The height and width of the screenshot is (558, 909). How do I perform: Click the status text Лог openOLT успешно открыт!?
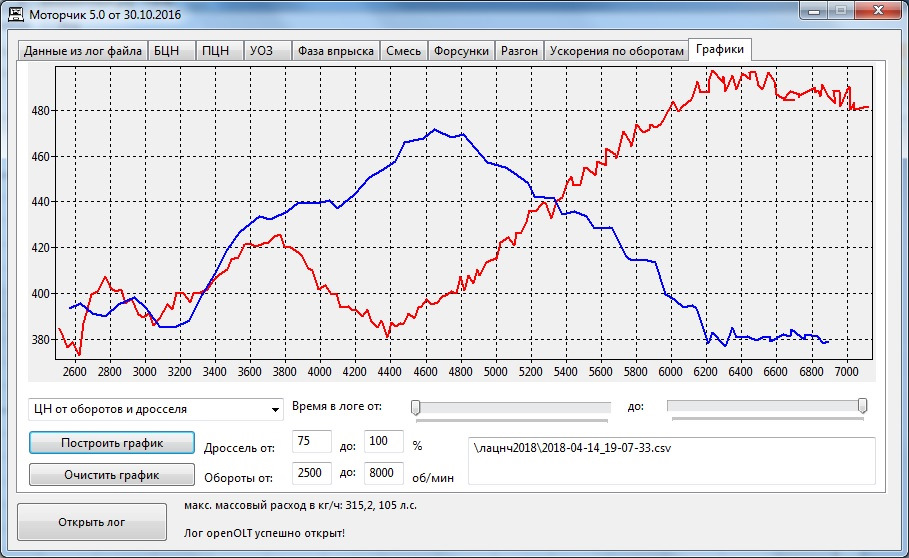tap(264, 533)
